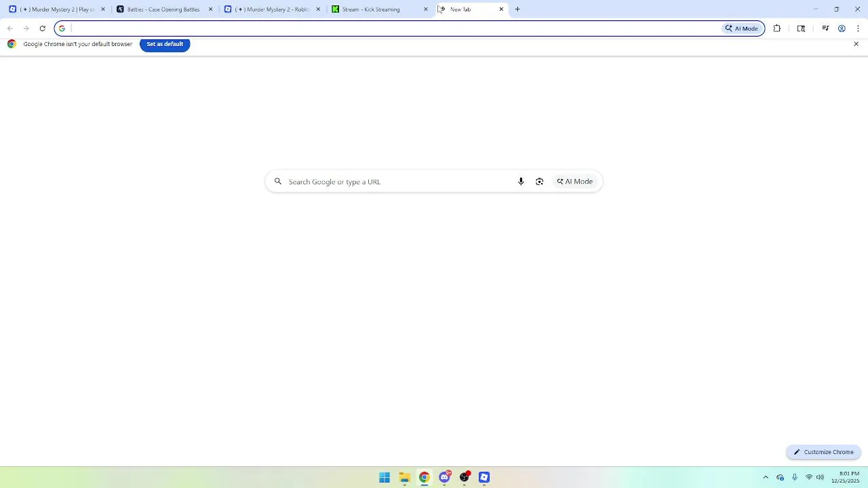This screenshot has height=488, width=868.
Task: Open a new tab with plus button
Action: [517, 9]
